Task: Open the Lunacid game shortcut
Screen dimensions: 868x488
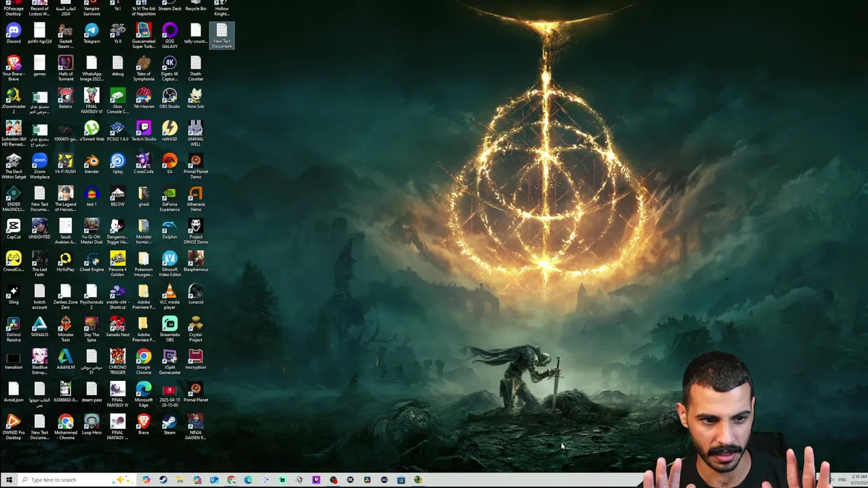Action: tap(195, 293)
